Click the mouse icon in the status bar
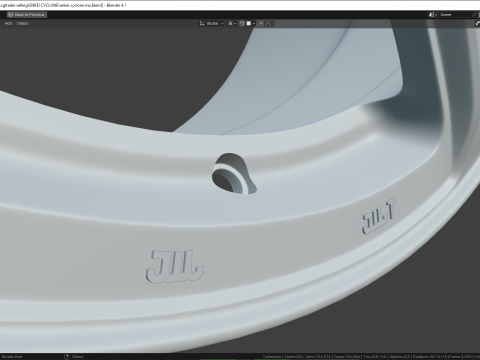The image size is (480, 360). click(x=66, y=357)
